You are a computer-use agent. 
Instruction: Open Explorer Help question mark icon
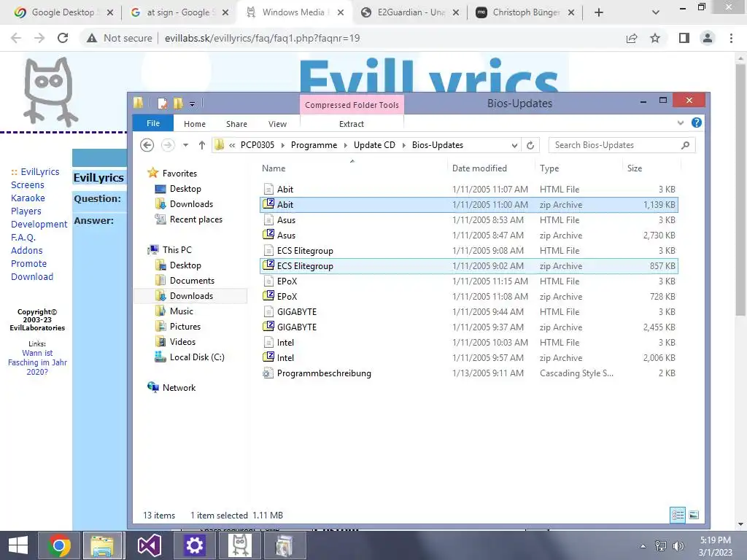[697, 122]
